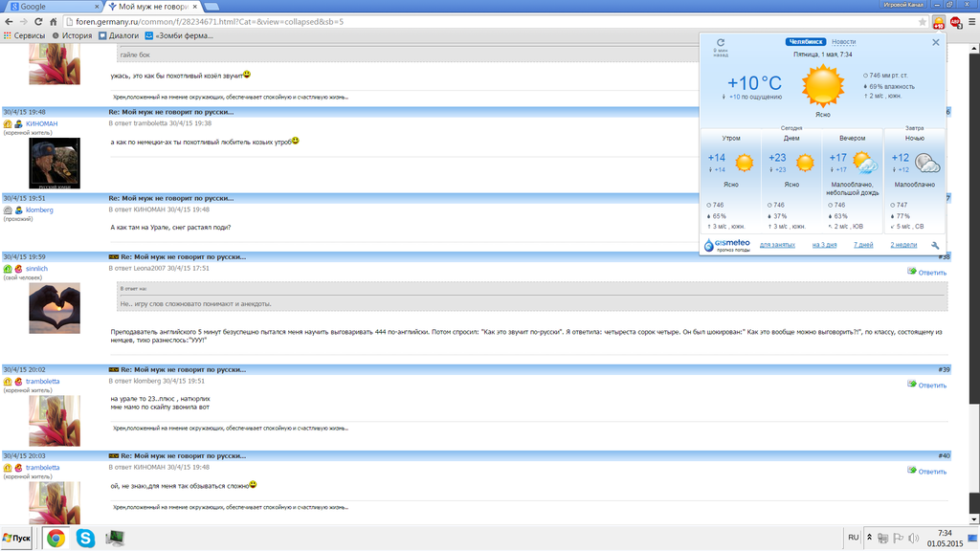The width and height of the screenshot is (980, 551).
Task: Click the RU language indicator
Action: [x=853, y=538]
